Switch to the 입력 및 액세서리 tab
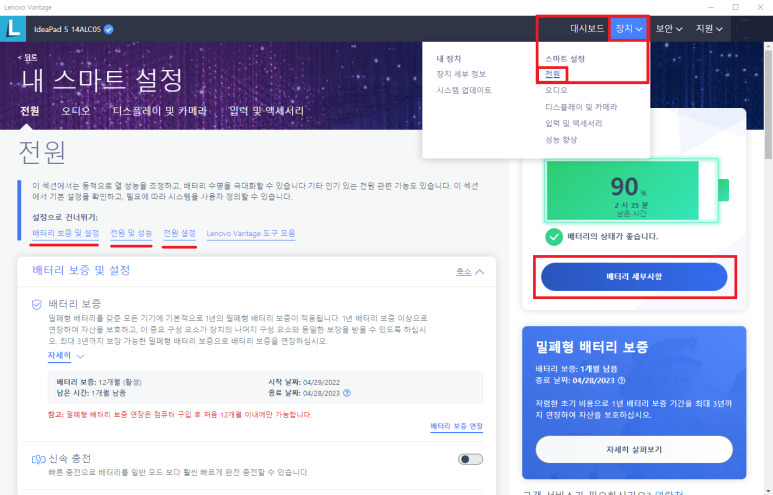Image resolution: width=773 pixels, height=495 pixels. tap(266, 111)
